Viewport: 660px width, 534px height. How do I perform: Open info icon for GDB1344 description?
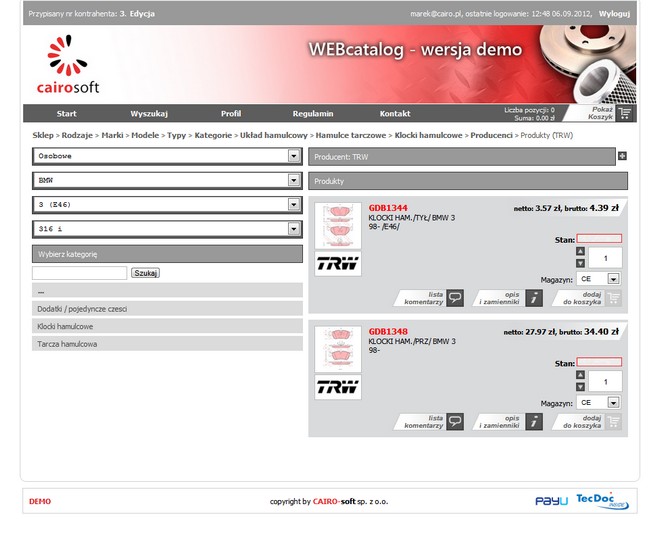[534, 297]
